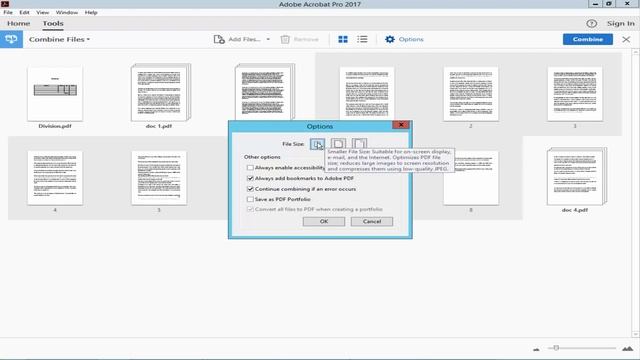The image size is (640, 360).
Task: Check Save as PDF Portfolio
Action: click(x=250, y=199)
